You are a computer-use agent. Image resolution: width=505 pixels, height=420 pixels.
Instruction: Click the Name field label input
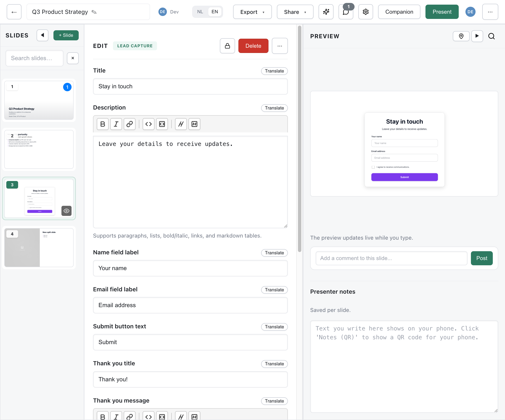click(x=190, y=268)
